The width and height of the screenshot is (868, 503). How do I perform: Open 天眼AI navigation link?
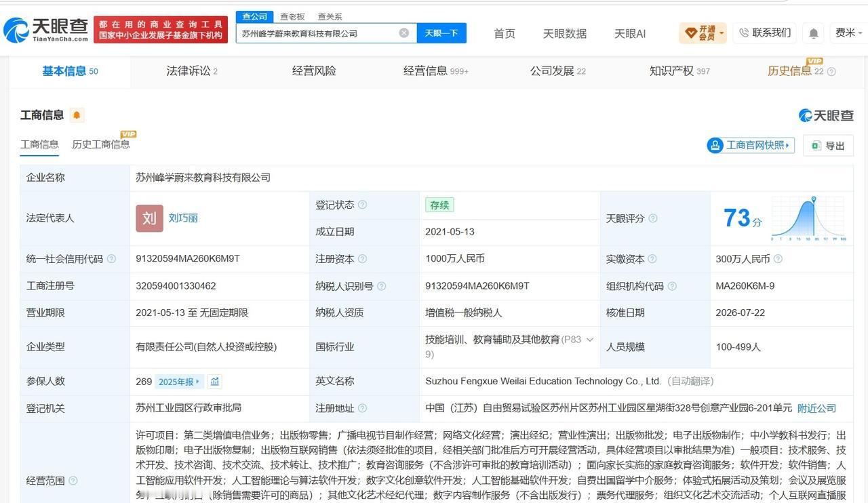point(630,33)
